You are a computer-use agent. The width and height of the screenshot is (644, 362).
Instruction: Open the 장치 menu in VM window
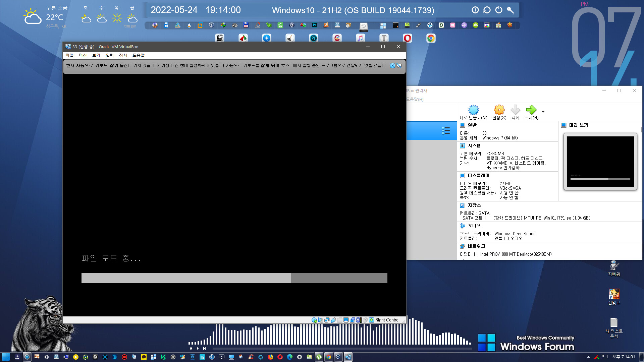click(123, 55)
